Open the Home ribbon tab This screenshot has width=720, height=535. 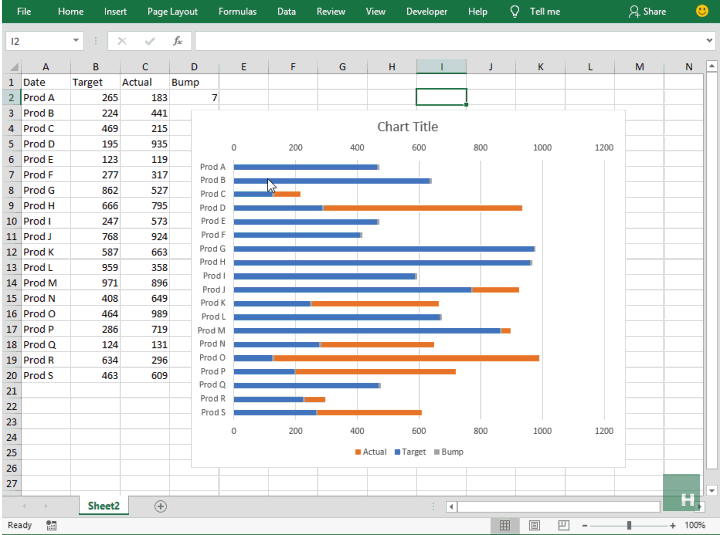pos(71,11)
